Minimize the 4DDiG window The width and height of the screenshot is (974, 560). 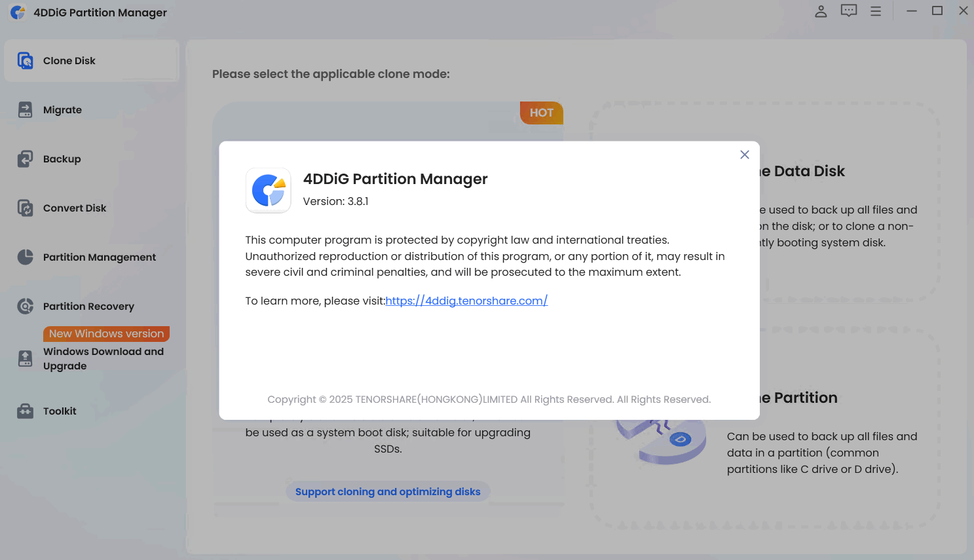click(x=911, y=11)
